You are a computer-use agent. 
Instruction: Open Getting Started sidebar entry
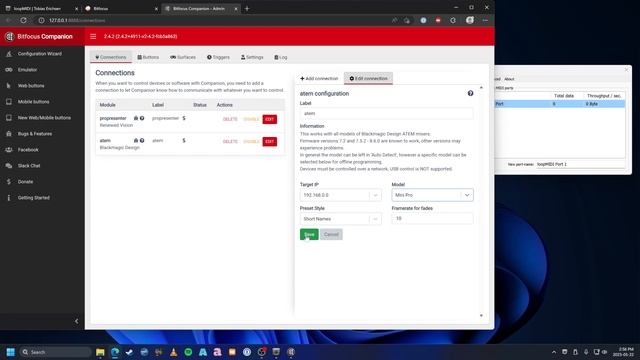33,198
